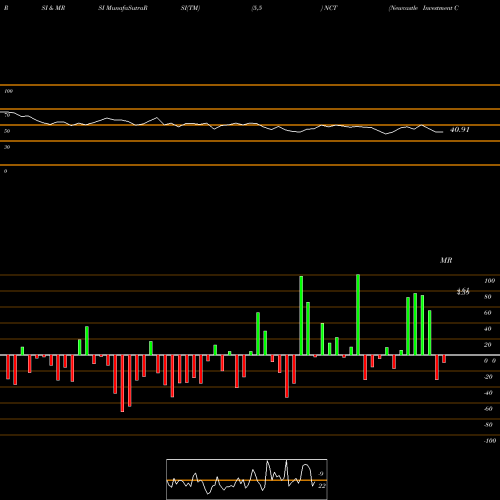Click the "60" label on the MR axis
The image size is (500, 500).
(488, 313)
